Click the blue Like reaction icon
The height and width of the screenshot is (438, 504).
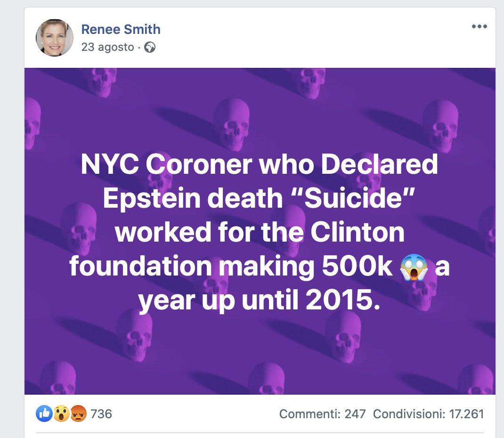[x=44, y=414]
